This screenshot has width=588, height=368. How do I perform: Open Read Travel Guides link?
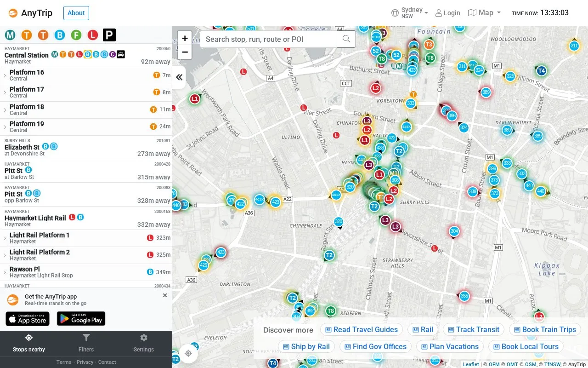tap(362, 329)
